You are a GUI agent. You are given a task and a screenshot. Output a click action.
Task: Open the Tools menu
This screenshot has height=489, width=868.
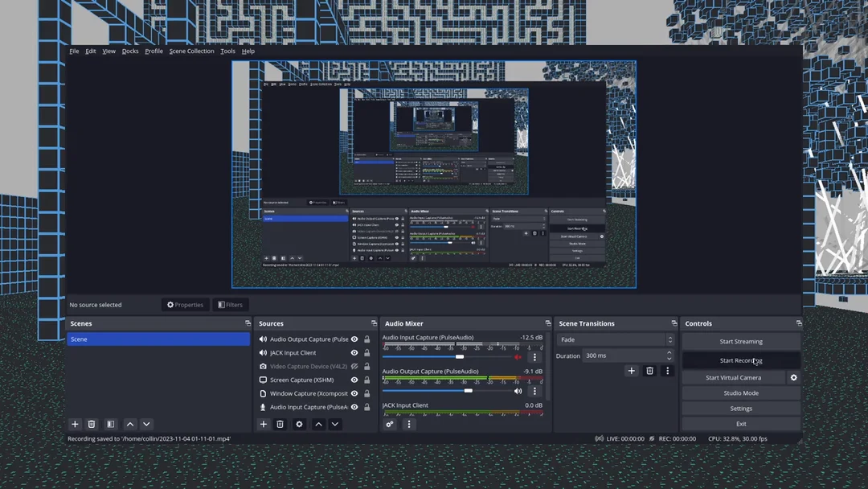(227, 51)
